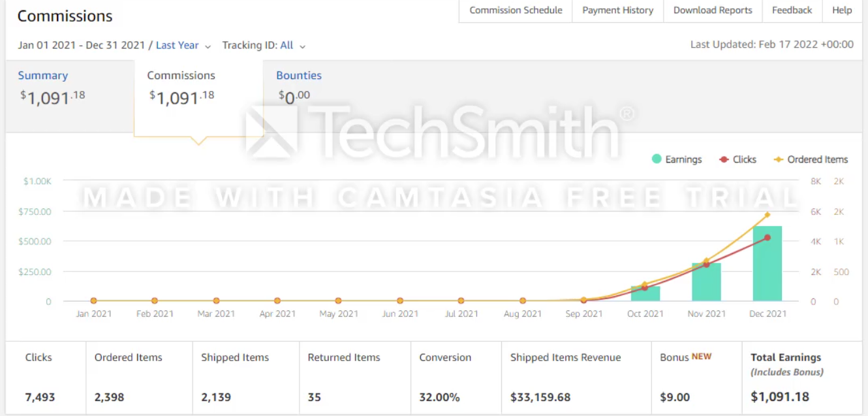This screenshot has width=868, height=416.
Task: Open the Payment History tab
Action: click(x=617, y=10)
